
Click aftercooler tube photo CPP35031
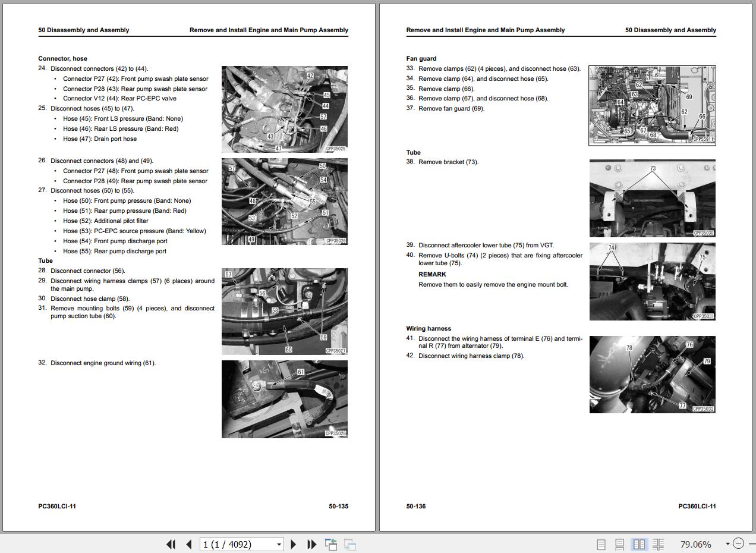[653, 281]
